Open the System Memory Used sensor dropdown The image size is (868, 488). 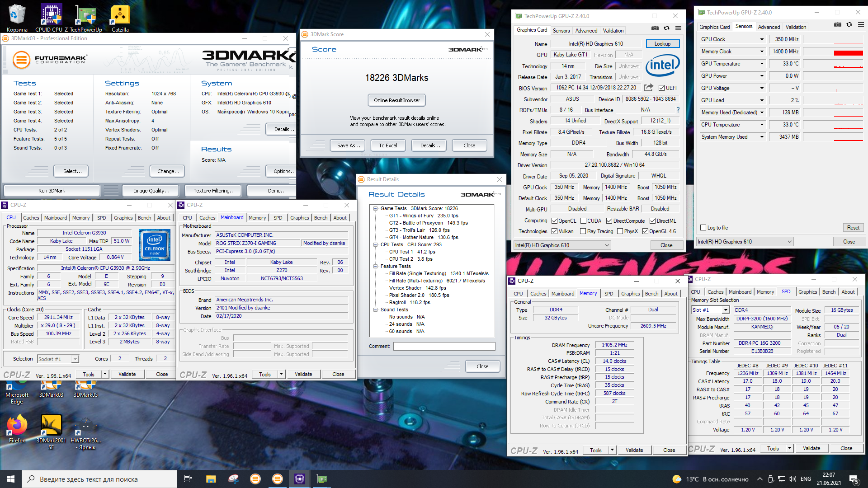pos(762,137)
